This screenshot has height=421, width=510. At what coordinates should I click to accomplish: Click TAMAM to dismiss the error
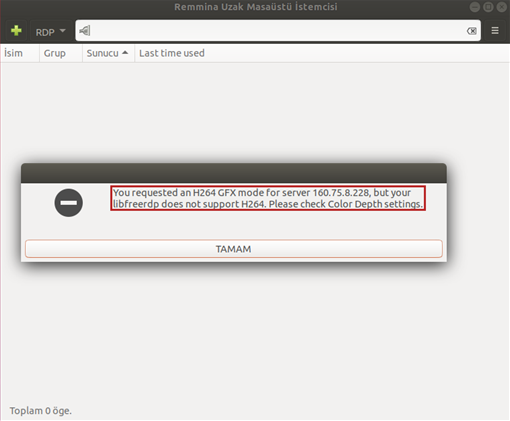(x=234, y=249)
